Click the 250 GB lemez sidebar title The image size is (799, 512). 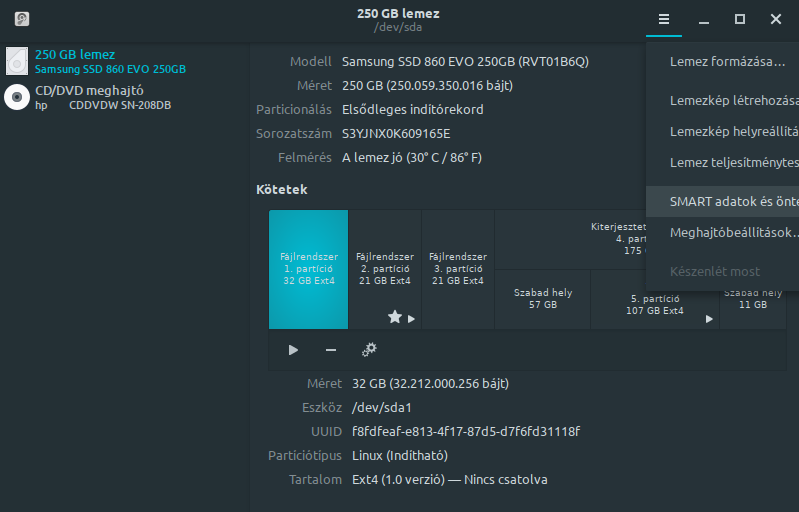(75, 54)
